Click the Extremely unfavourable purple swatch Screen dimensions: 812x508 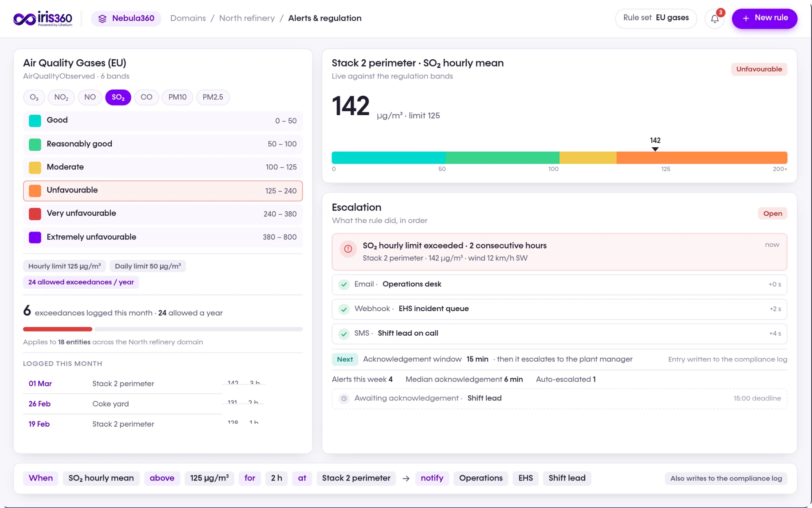click(35, 237)
